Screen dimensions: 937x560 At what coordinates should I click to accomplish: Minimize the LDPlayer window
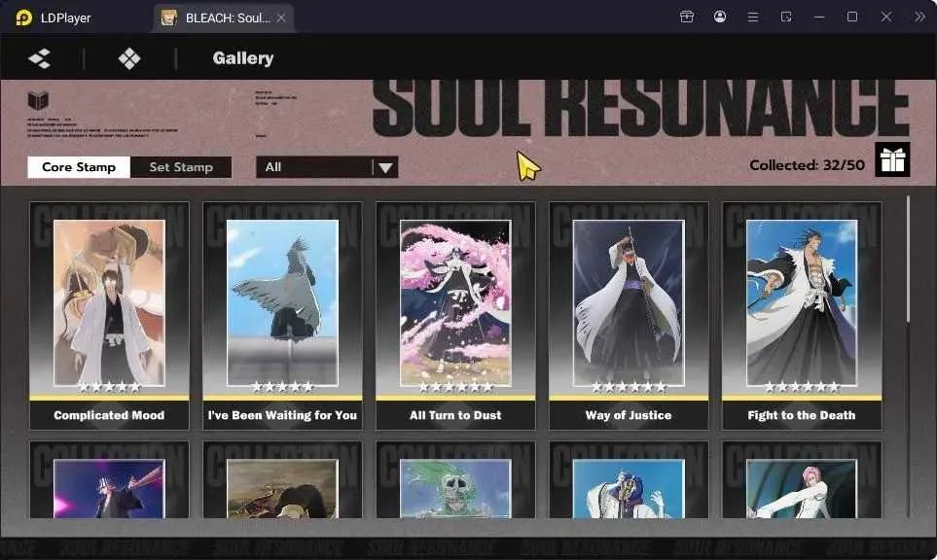[819, 17]
